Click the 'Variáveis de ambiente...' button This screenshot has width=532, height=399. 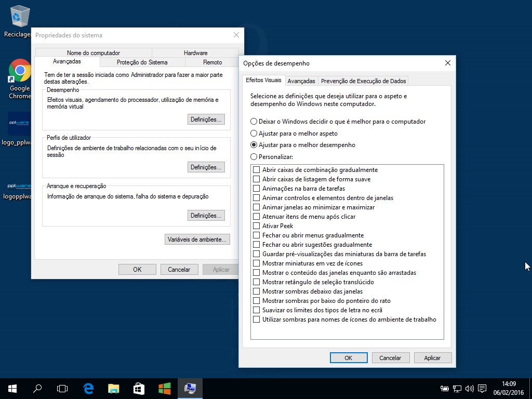(x=197, y=240)
